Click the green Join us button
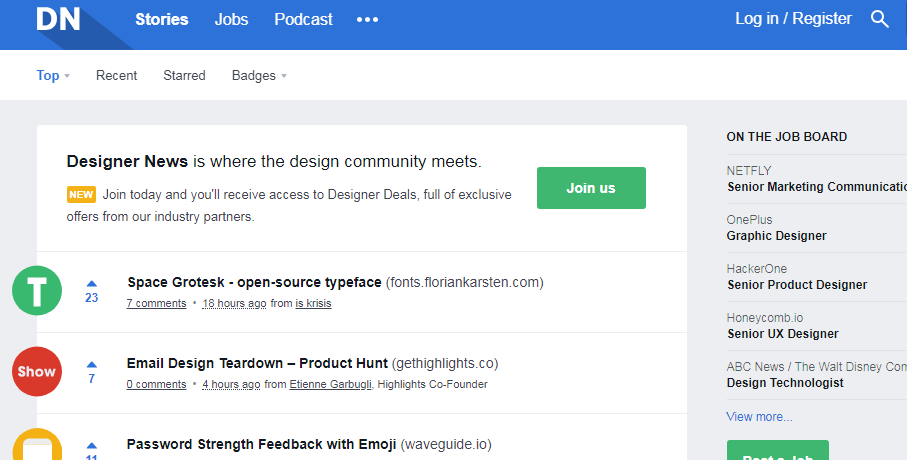This screenshot has height=460, width=907. [x=591, y=188]
